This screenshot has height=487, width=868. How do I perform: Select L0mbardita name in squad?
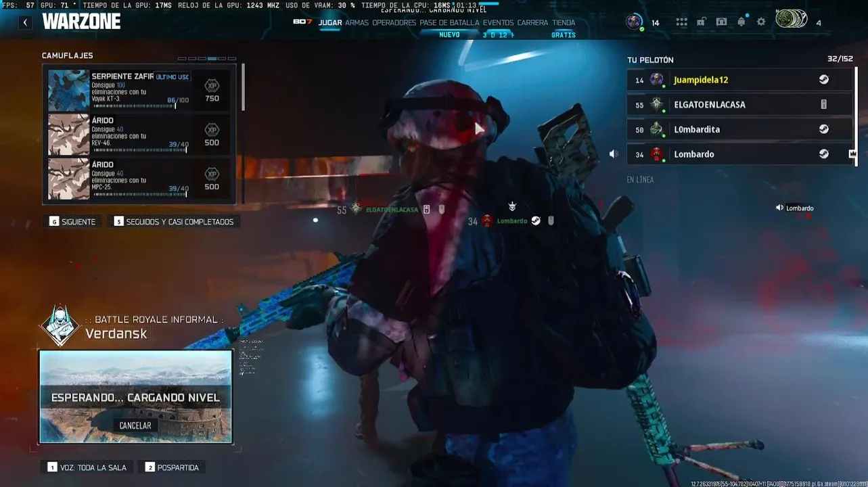[x=697, y=129]
